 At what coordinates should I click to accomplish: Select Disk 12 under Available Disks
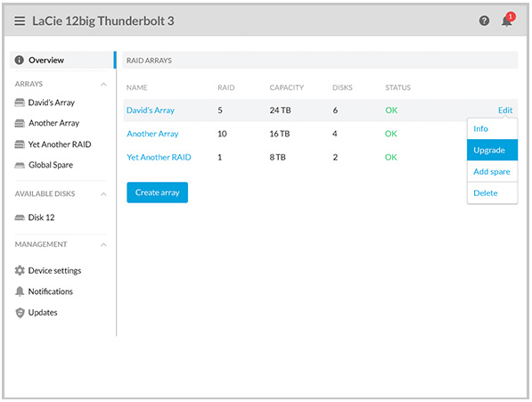[x=41, y=217]
